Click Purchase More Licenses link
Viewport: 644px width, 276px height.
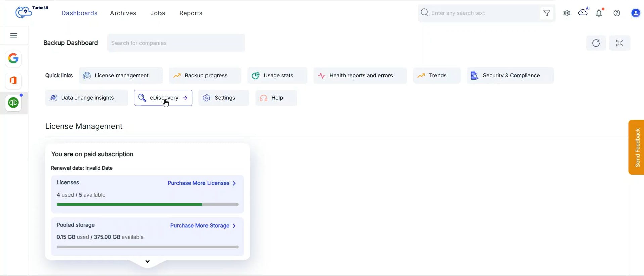(x=201, y=183)
